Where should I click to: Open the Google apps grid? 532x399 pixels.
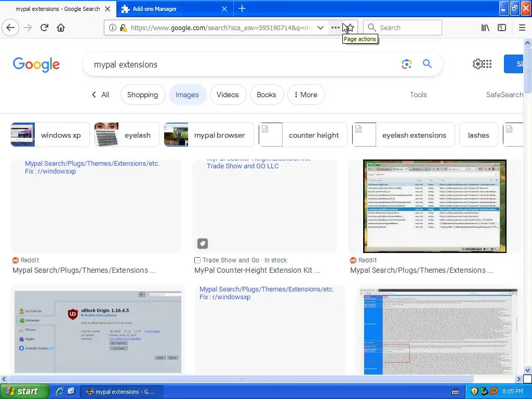click(487, 64)
